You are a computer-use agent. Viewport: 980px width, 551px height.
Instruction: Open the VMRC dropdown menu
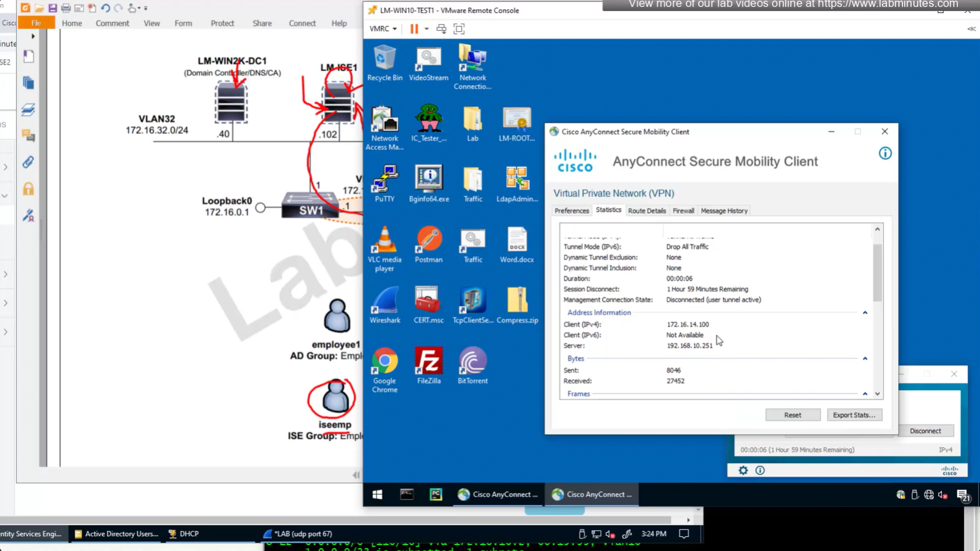click(383, 29)
